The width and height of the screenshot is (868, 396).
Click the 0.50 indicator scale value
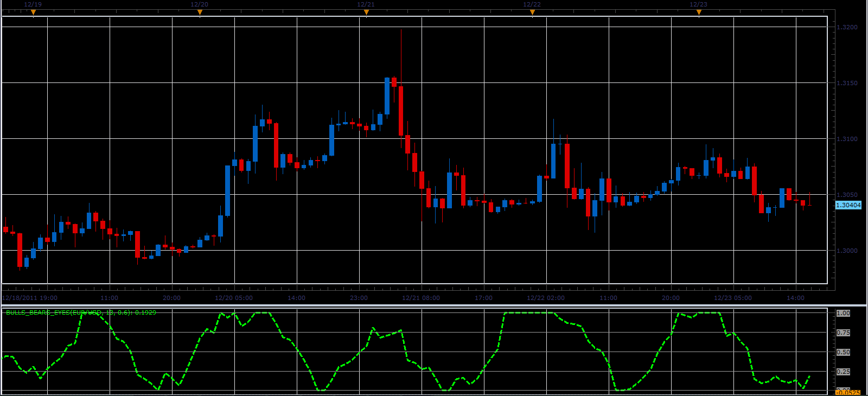tap(843, 352)
